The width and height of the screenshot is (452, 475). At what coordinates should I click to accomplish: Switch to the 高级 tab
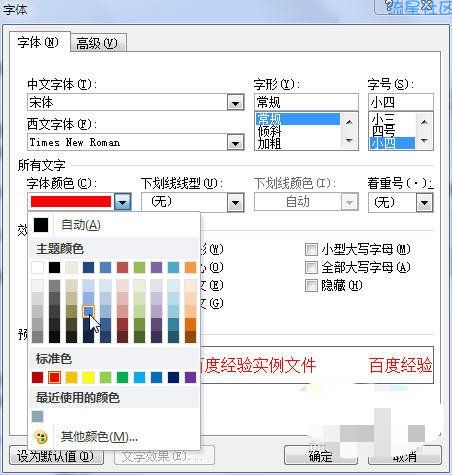pos(98,43)
